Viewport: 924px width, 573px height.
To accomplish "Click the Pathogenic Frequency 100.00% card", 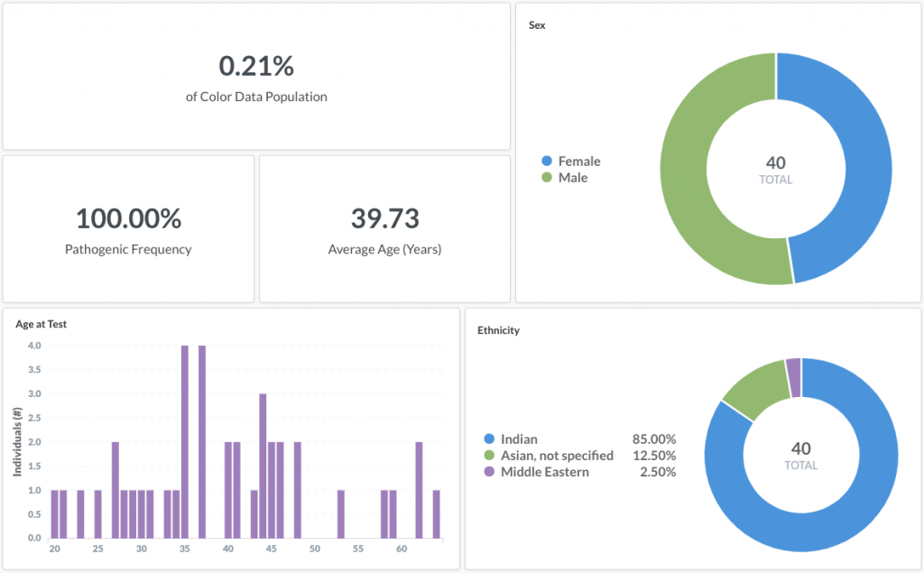I will click(x=128, y=229).
